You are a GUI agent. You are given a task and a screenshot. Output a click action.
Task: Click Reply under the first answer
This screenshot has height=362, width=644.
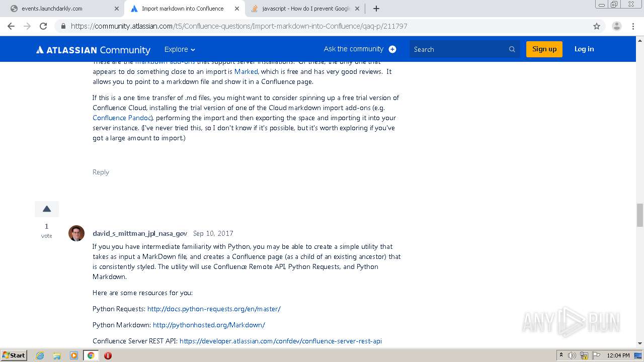pyautogui.click(x=101, y=172)
